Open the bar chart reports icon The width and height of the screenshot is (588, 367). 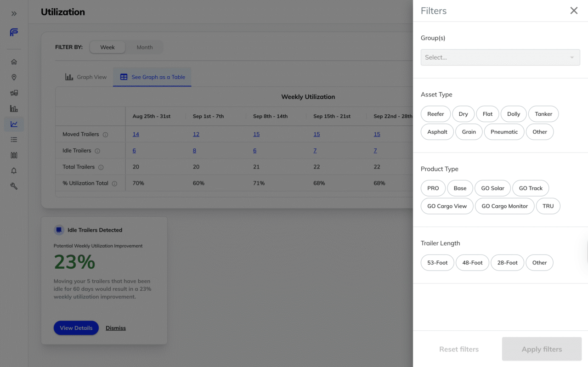pyautogui.click(x=14, y=109)
